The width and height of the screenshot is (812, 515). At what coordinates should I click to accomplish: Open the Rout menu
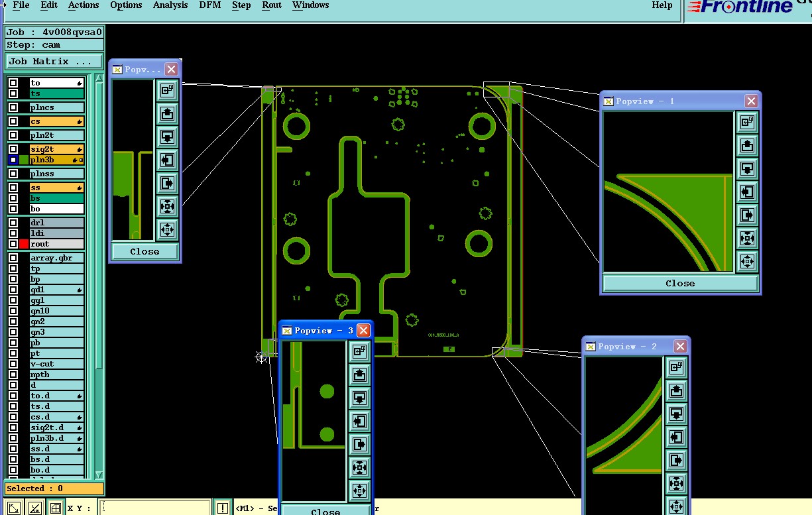point(272,5)
